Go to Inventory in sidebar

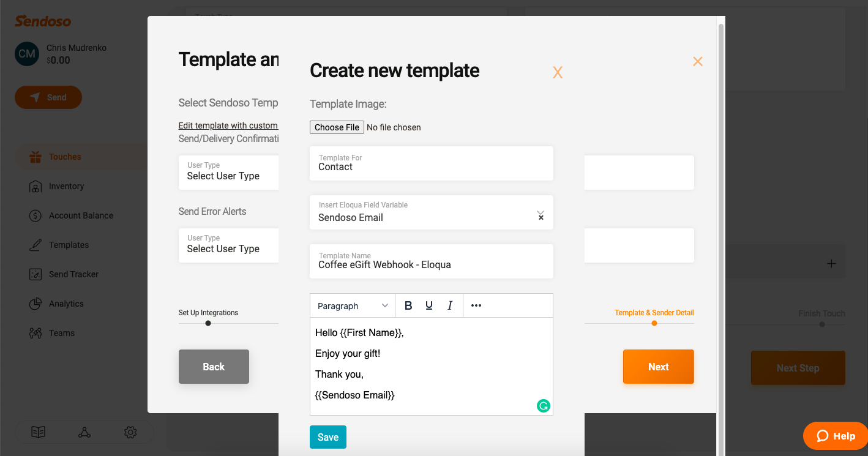click(x=66, y=186)
